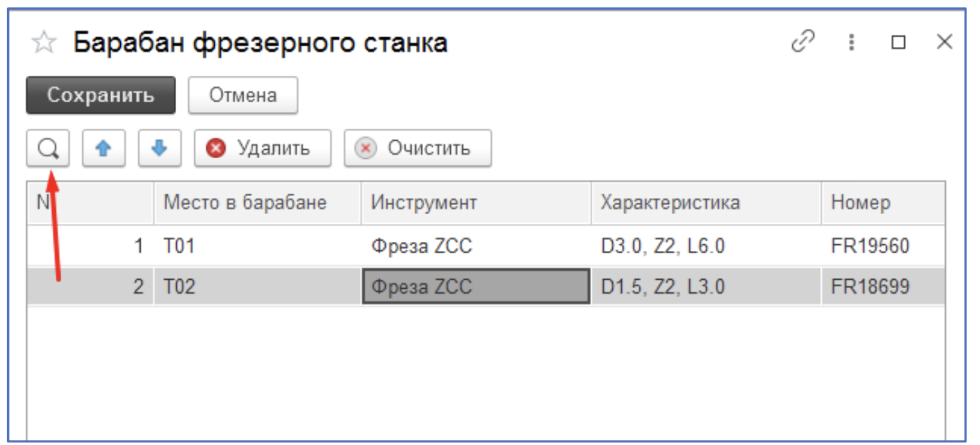Move selected tool row up
The width and height of the screenshot is (980, 445).
point(104,148)
